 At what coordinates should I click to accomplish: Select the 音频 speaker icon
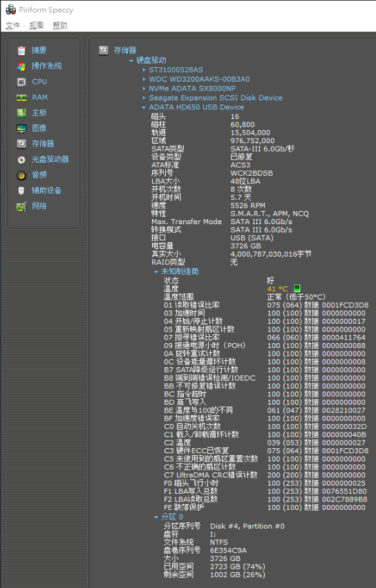[x=21, y=175]
